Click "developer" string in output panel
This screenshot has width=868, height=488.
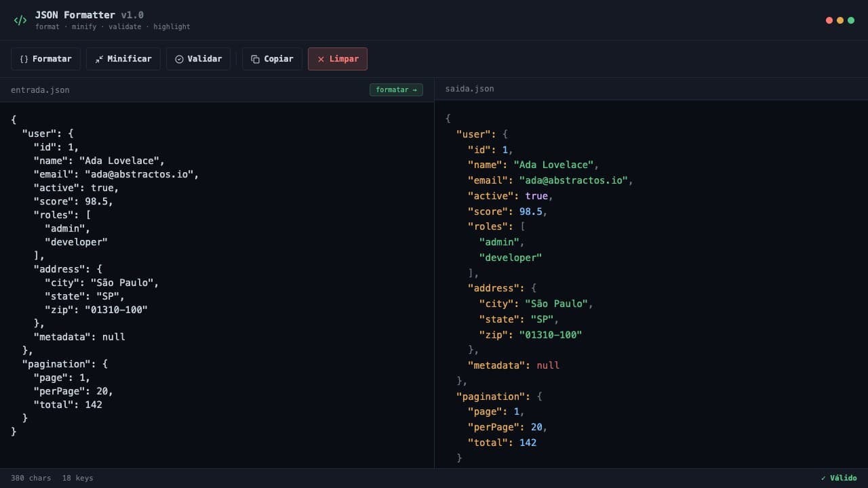511,258
